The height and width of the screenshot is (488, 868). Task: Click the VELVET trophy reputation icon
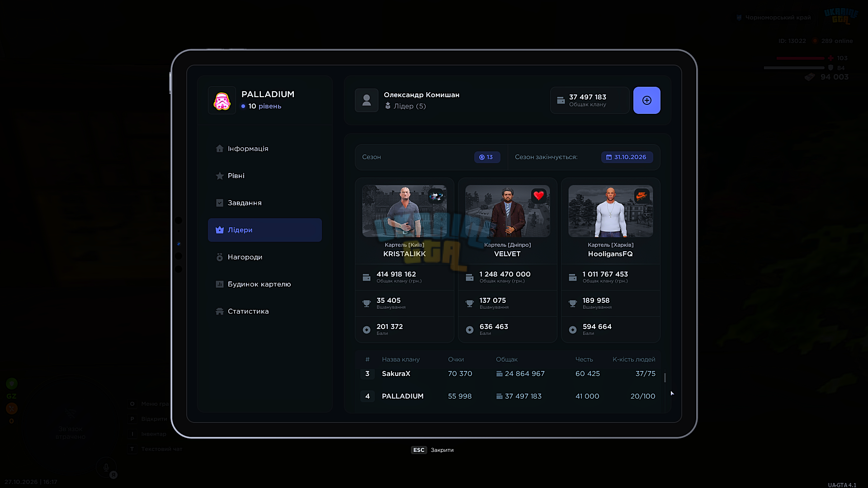470,304
